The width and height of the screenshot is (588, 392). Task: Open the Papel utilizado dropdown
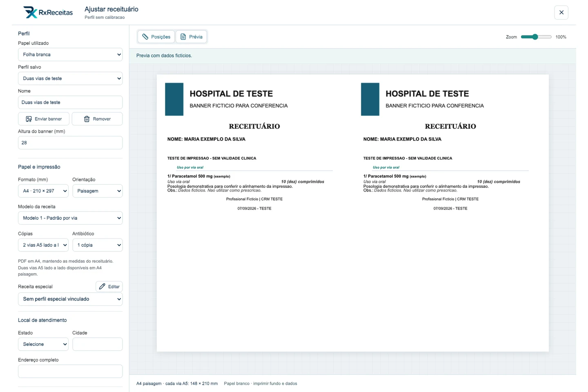(x=70, y=55)
